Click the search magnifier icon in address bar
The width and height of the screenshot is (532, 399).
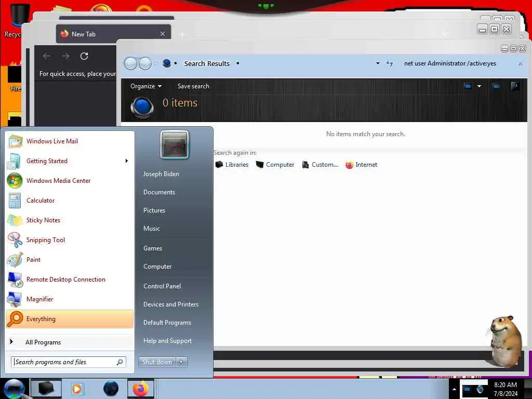pos(167,63)
